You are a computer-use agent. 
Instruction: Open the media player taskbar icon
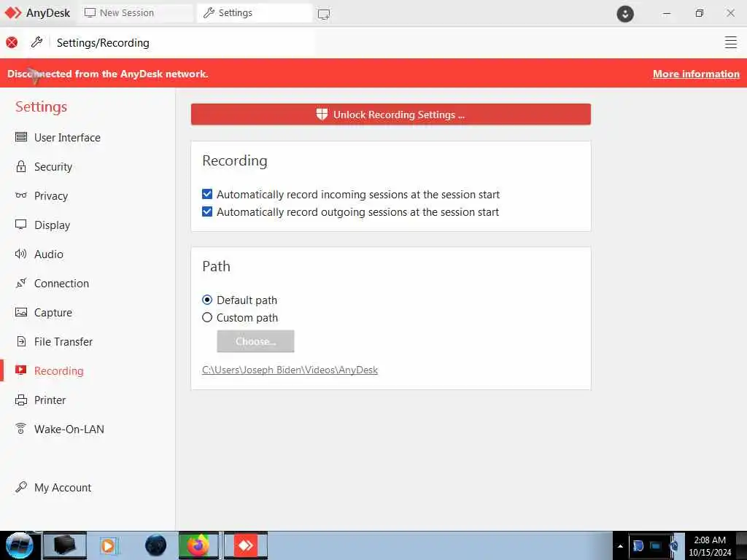click(x=109, y=545)
